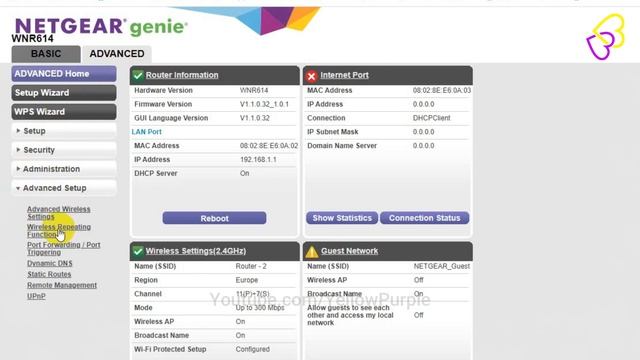Click the Show Statistics button

(342, 218)
